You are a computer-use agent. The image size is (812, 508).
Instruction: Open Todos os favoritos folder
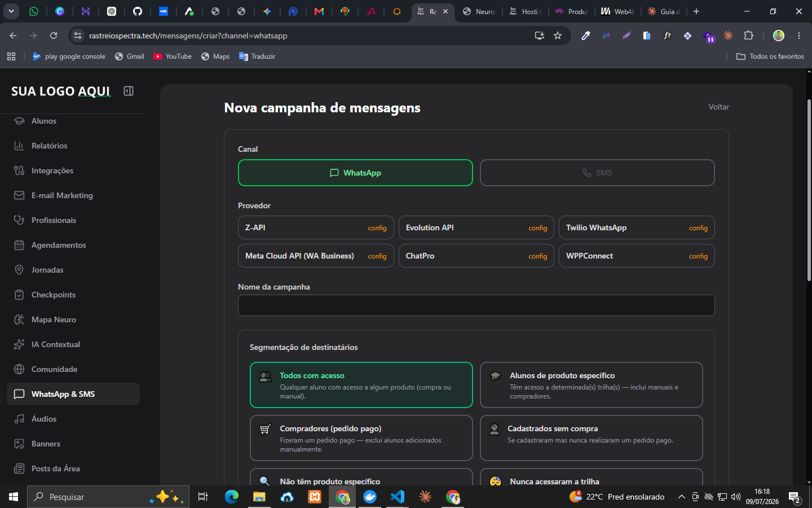[770, 56]
